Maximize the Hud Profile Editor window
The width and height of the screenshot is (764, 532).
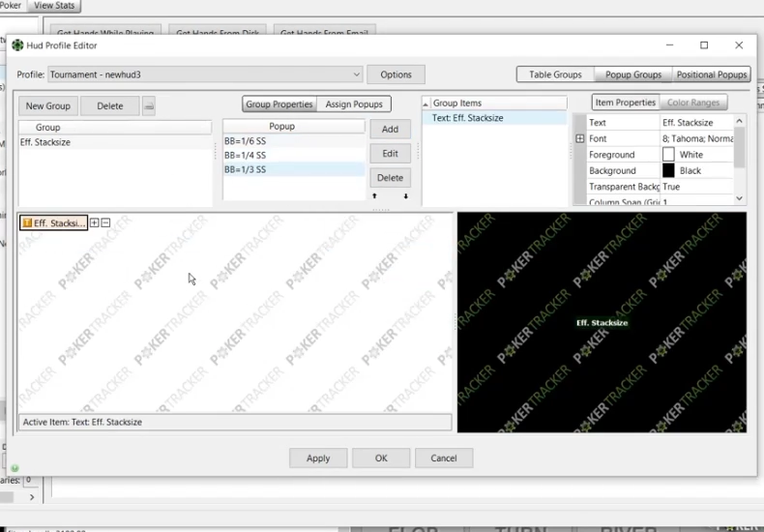click(704, 45)
